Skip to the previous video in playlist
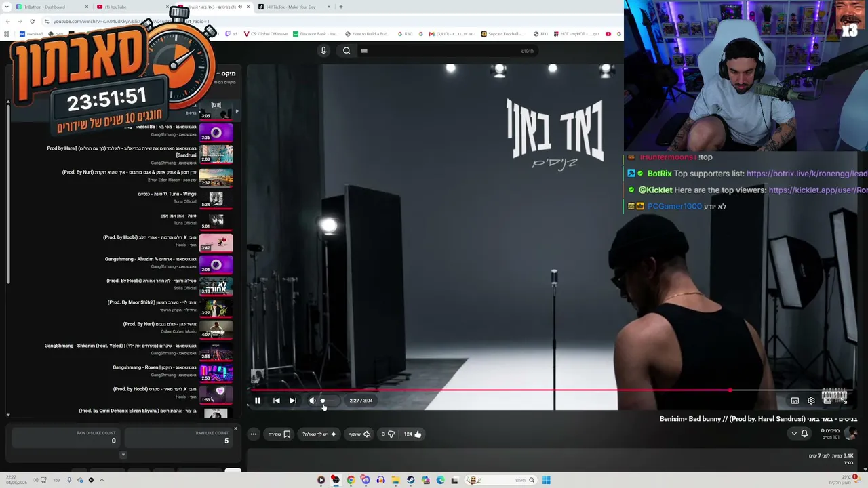 pyautogui.click(x=277, y=401)
